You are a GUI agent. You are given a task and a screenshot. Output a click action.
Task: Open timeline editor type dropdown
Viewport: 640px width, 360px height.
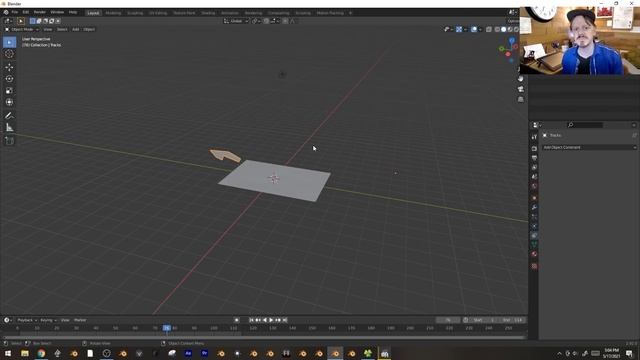[8, 320]
